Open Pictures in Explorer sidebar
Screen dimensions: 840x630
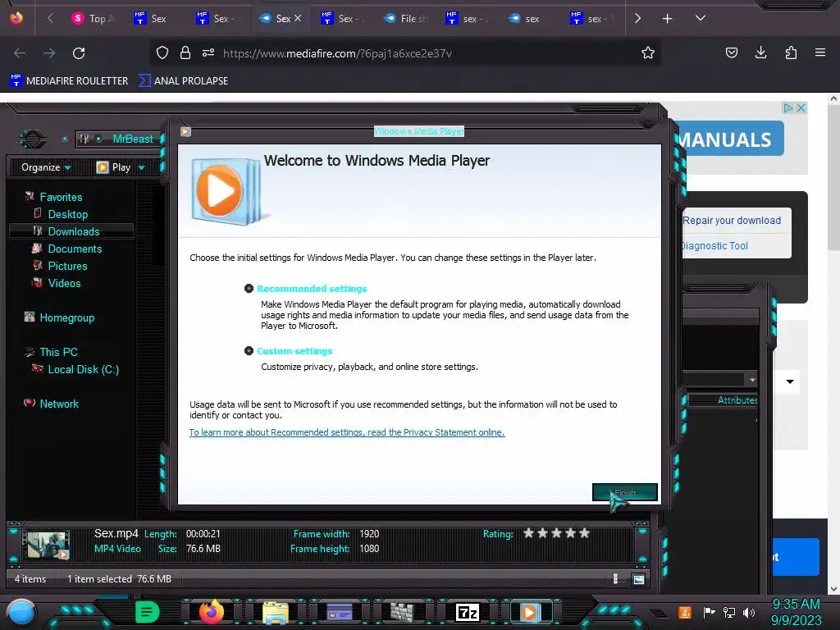point(67,266)
